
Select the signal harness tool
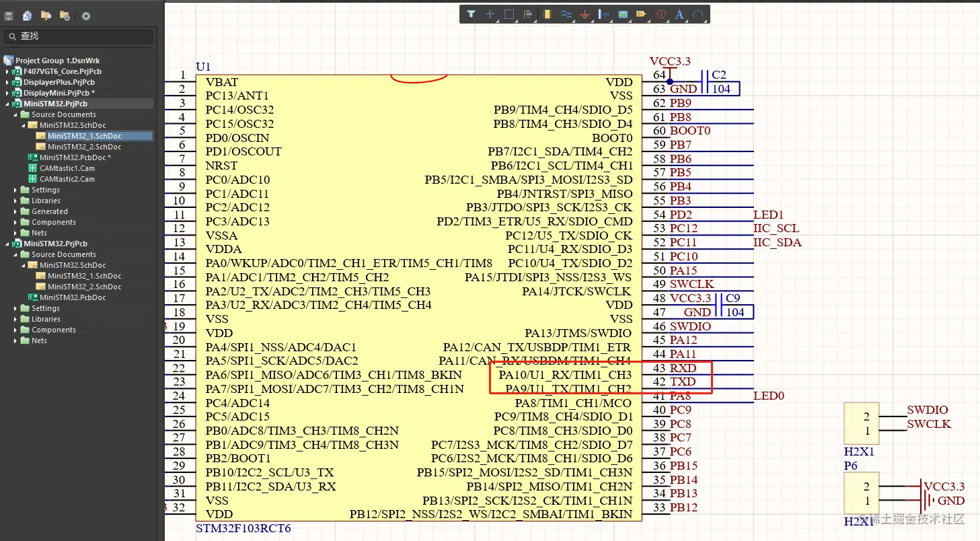pos(603,14)
